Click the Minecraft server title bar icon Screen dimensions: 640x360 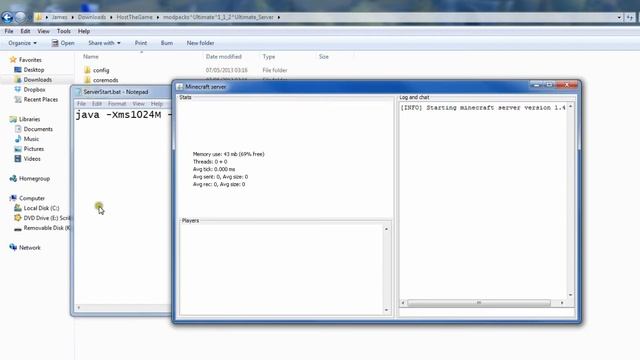click(180, 87)
